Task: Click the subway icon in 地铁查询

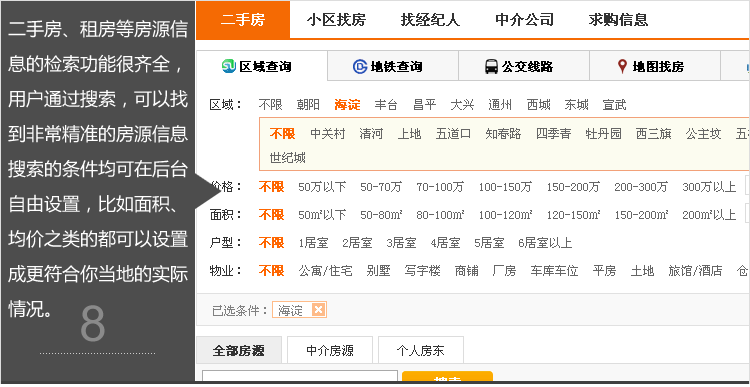Action: (360, 66)
